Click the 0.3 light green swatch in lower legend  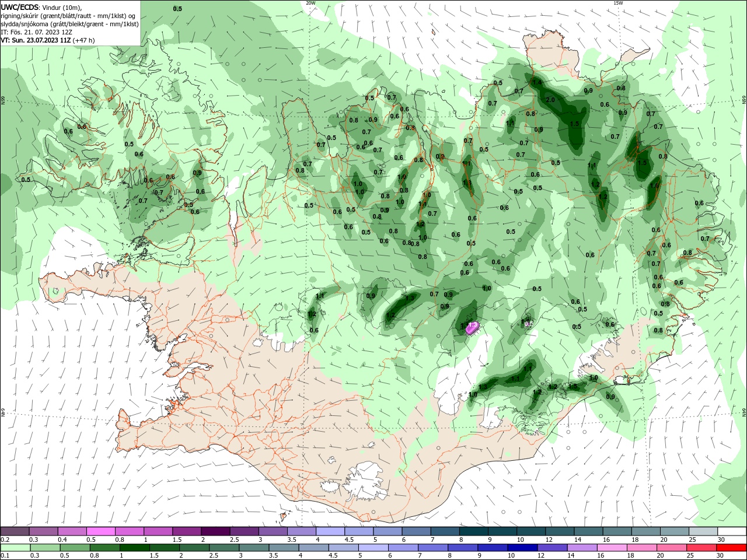tap(46, 548)
